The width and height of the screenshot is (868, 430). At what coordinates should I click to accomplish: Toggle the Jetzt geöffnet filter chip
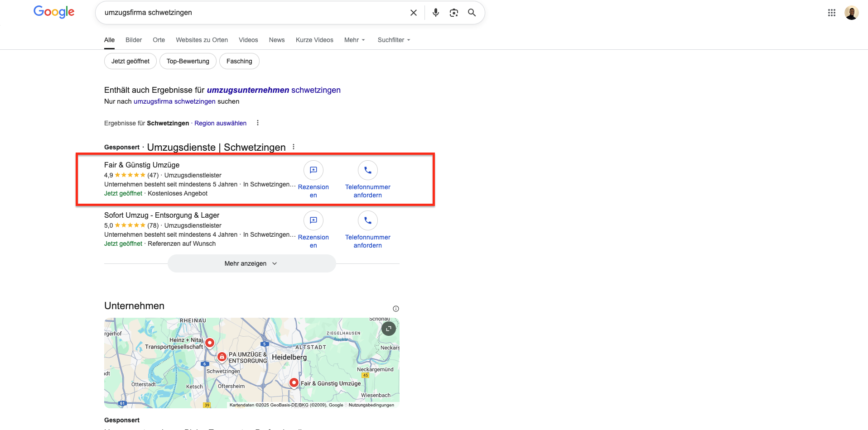[130, 61]
